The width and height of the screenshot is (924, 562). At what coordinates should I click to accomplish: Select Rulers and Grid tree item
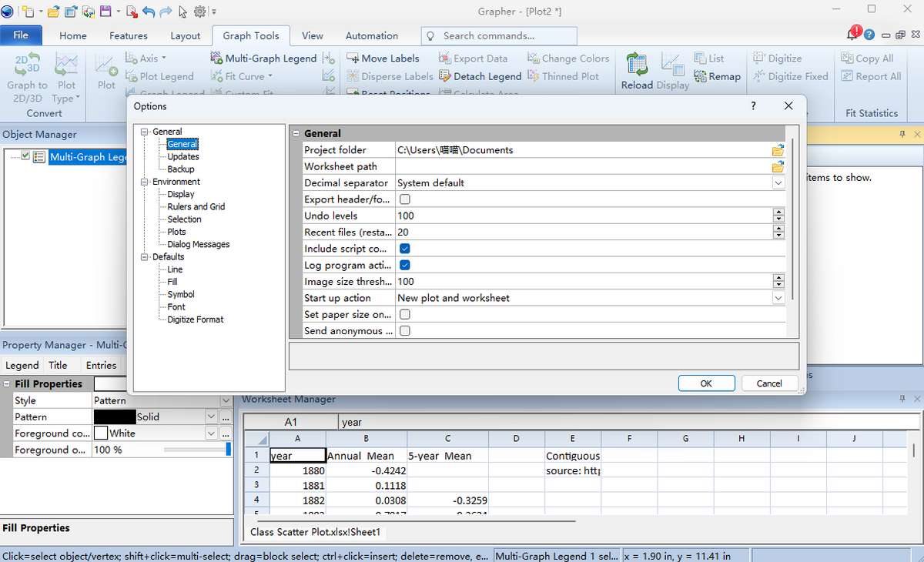(196, 206)
